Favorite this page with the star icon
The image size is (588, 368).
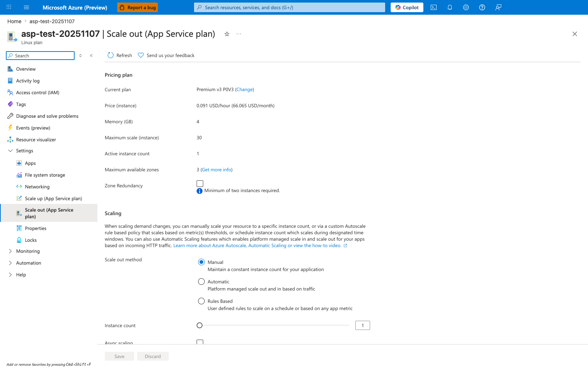click(x=227, y=34)
